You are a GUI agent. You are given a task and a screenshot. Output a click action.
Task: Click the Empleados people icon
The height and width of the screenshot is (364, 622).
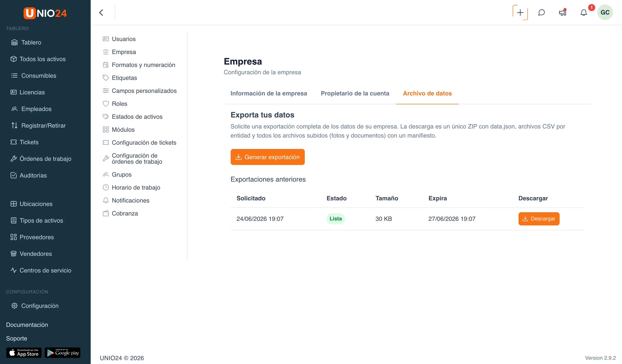tap(14, 109)
